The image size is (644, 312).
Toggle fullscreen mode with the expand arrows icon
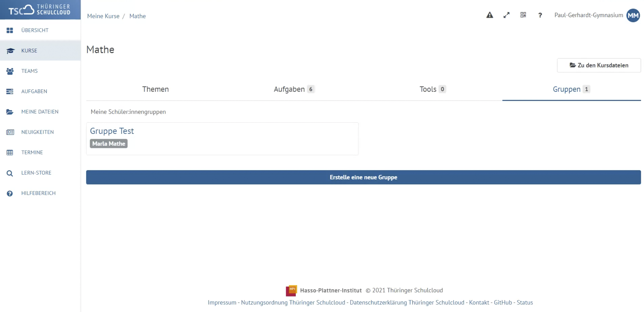click(506, 15)
